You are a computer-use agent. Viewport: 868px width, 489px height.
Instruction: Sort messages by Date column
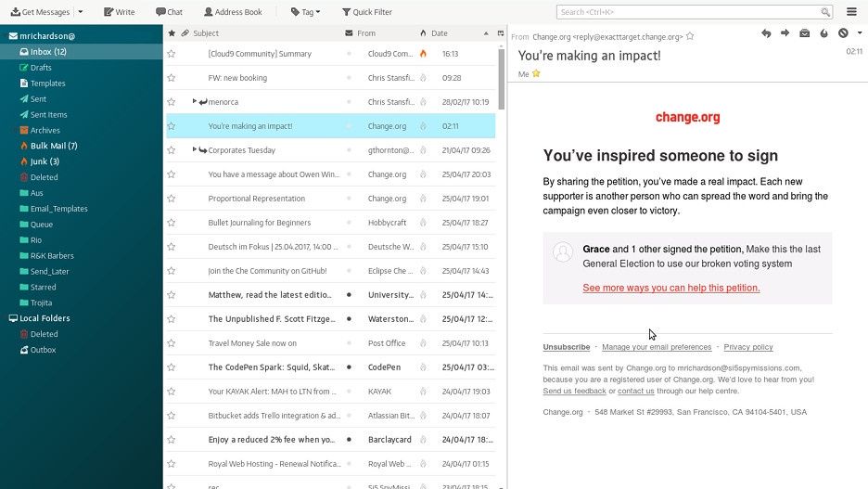coord(440,33)
